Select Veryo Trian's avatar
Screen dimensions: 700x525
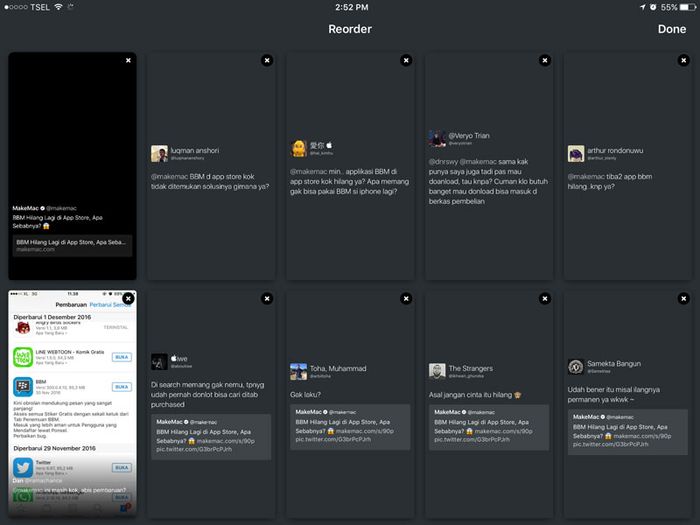coord(437,138)
